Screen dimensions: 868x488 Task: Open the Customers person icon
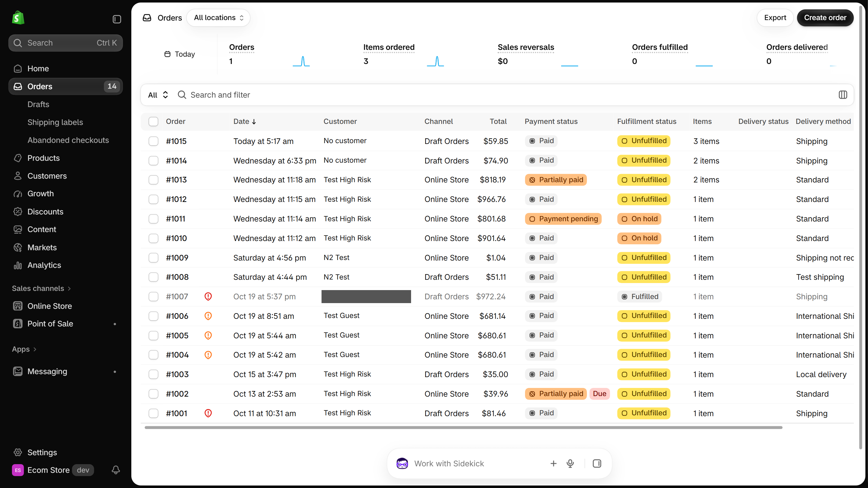tap(18, 176)
